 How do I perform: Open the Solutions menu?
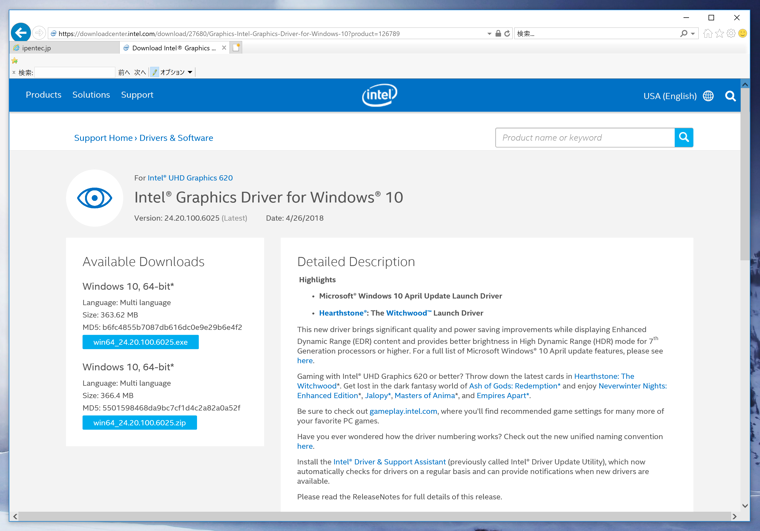click(91, 95)
